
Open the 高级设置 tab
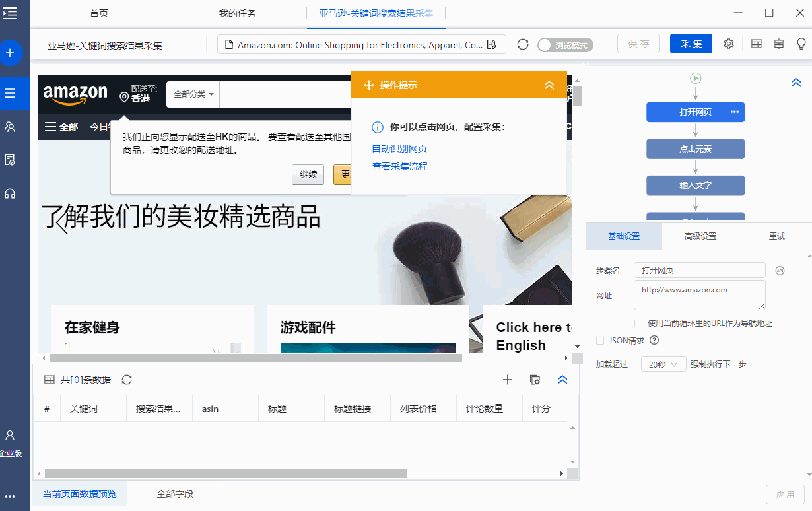700,236
